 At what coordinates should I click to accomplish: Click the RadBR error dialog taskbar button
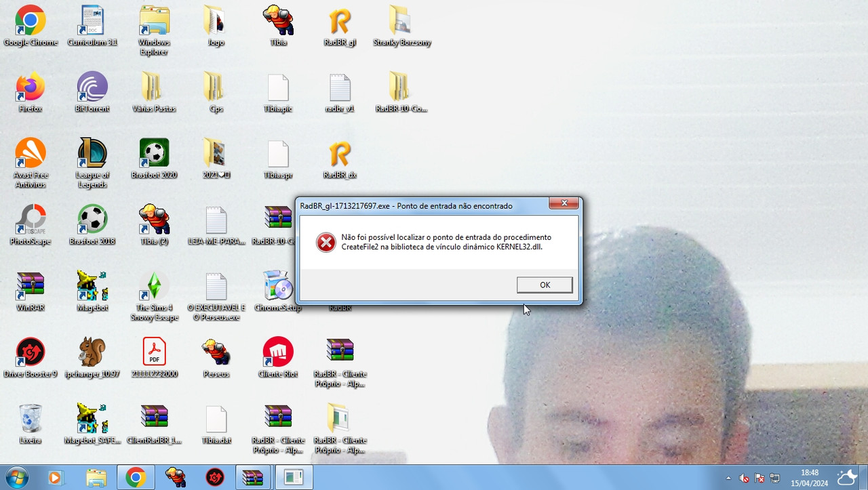(293, 478)
